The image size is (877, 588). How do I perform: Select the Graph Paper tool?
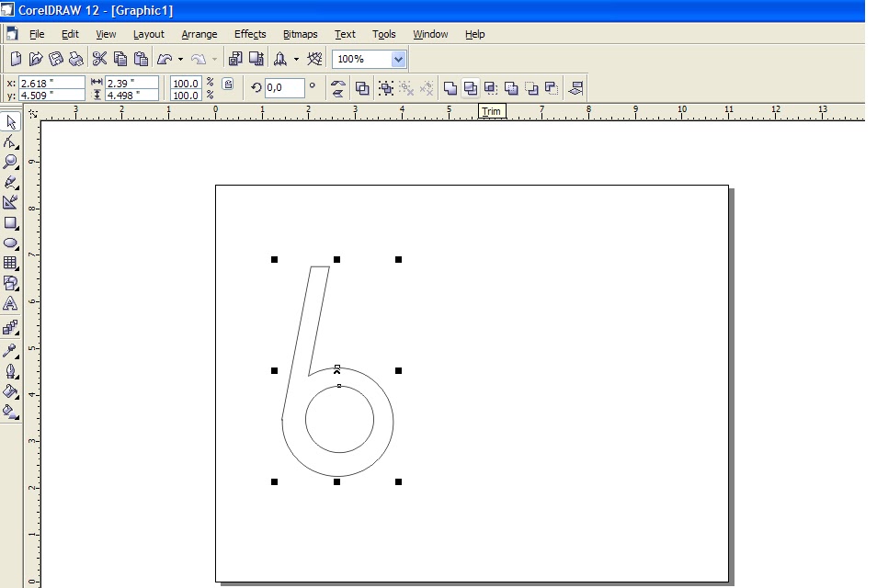pyautogui.click(x=11, y=263)
